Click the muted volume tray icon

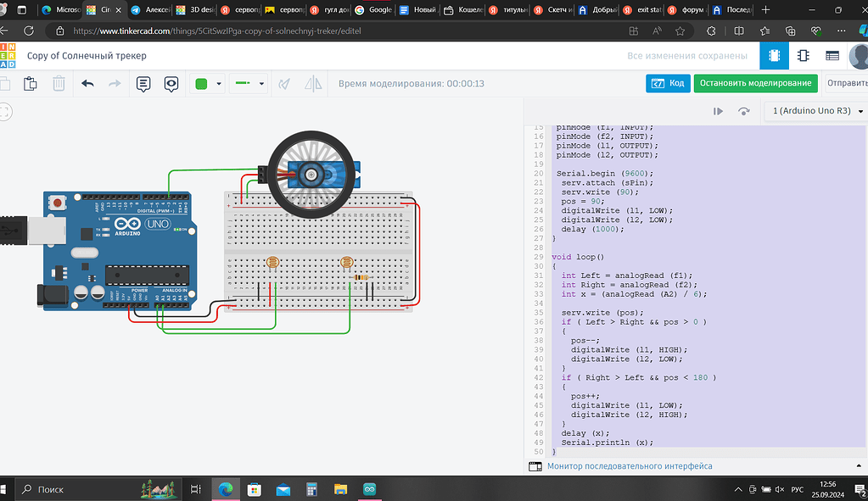(780, 489)
